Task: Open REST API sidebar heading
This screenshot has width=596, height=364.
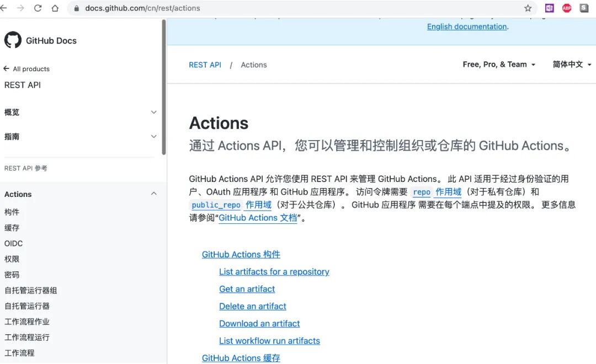Action: click(23, 85)
